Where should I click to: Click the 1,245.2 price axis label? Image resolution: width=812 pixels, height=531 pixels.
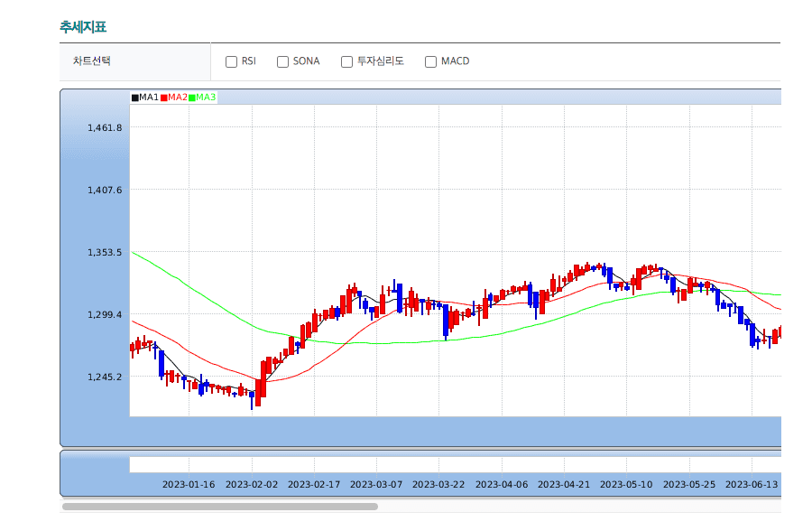pyautogui.click(x=105, y=377)
